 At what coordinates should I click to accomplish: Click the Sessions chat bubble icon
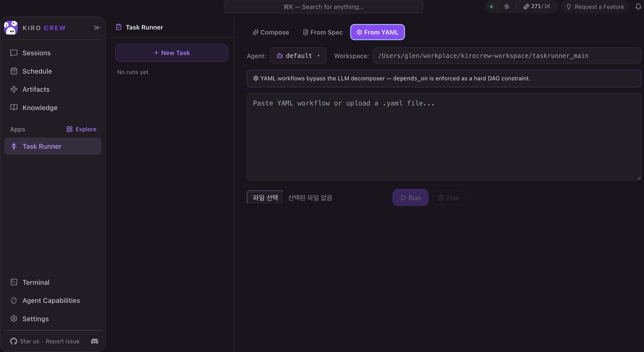14,53
